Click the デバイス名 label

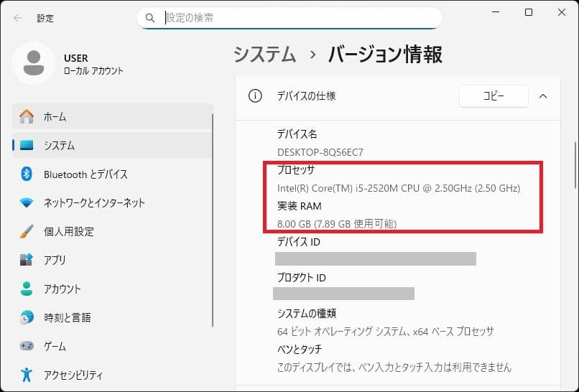pyautogui.click(x=297, y=134)
